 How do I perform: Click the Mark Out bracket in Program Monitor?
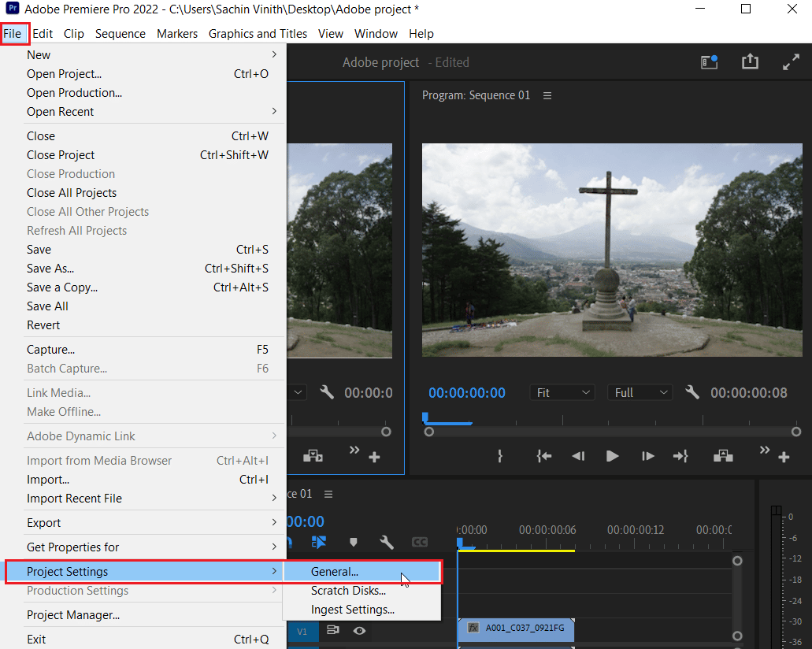point(500,456)
